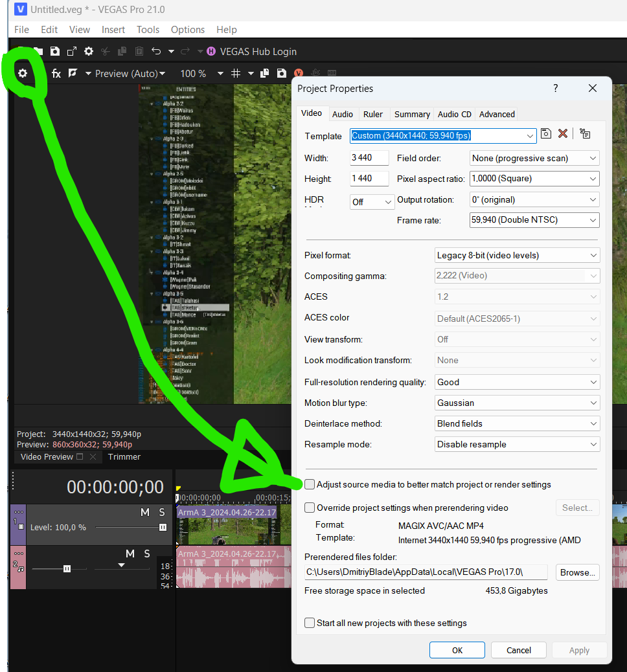Save snapshot of preview to file
This screenshot has height=672, width=627.
pos(282,74)
